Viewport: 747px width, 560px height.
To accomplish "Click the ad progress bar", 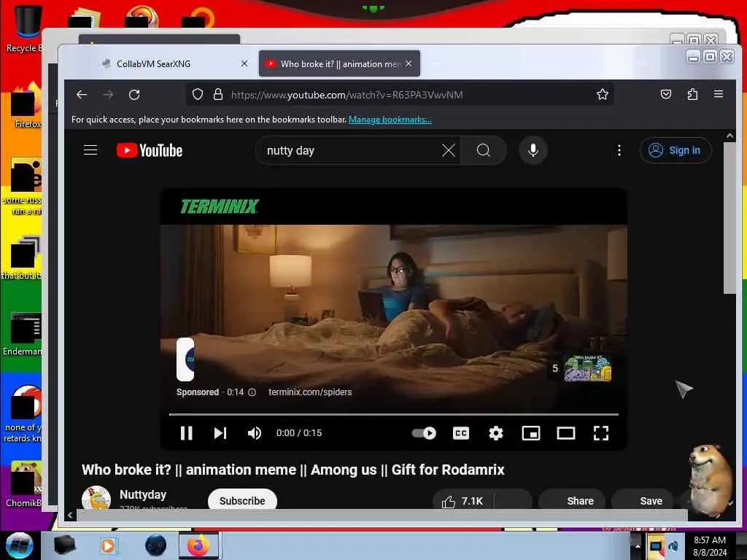I will (x=393, y=415).
